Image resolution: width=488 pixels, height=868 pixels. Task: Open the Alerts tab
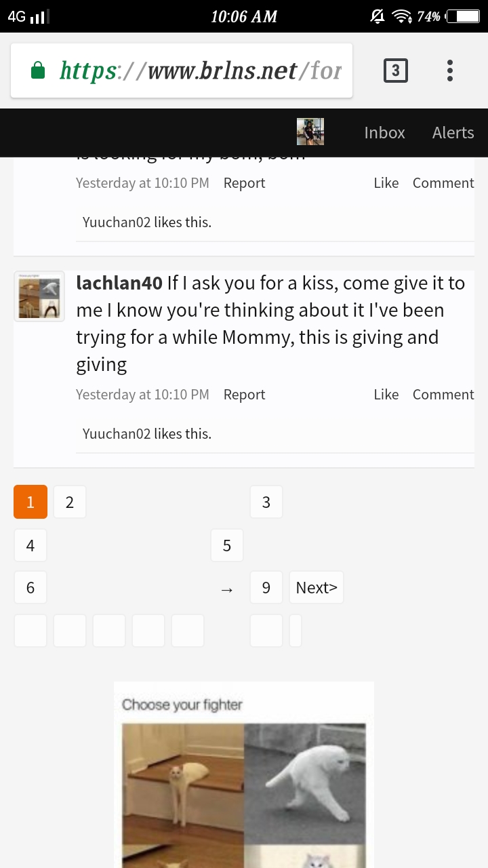[453, 133]
